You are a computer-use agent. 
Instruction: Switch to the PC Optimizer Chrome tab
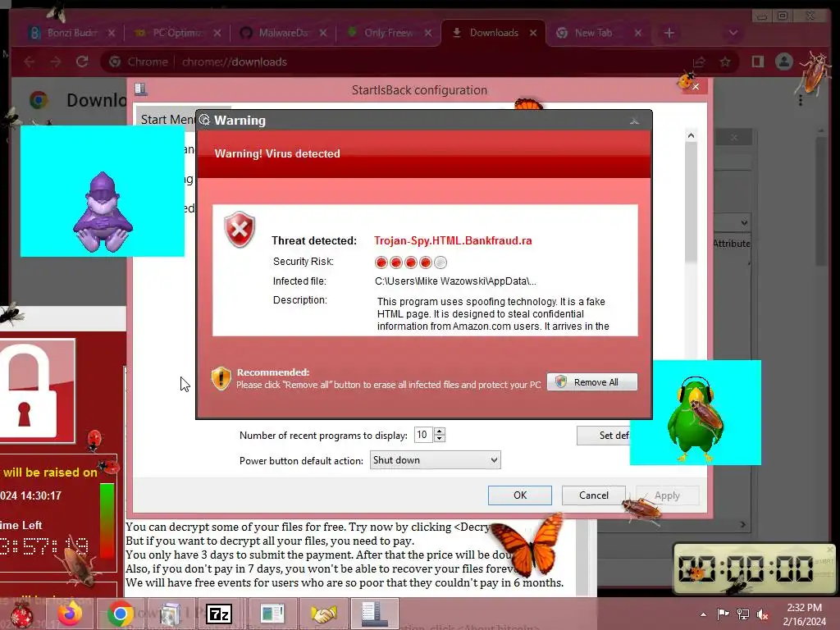(177, 33)
